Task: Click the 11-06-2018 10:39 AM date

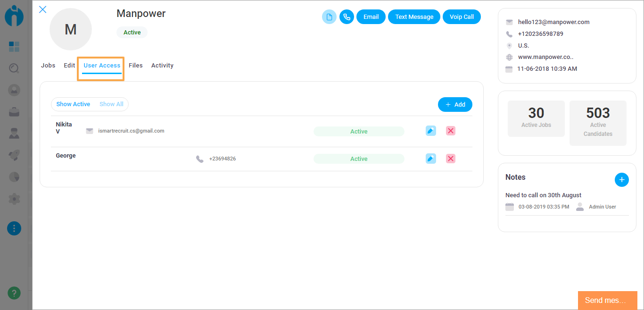Action: pos(547,69)
